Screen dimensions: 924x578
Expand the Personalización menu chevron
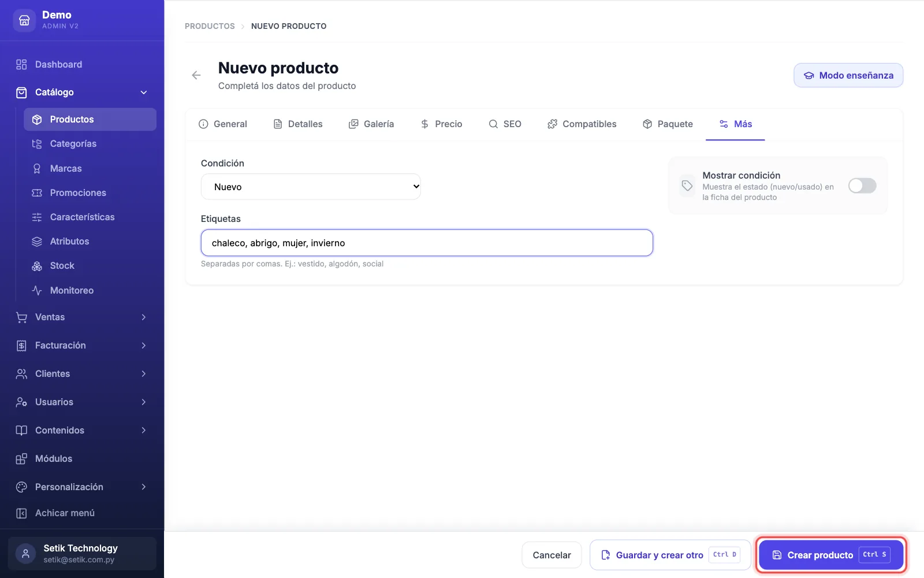tap(144, 487)
